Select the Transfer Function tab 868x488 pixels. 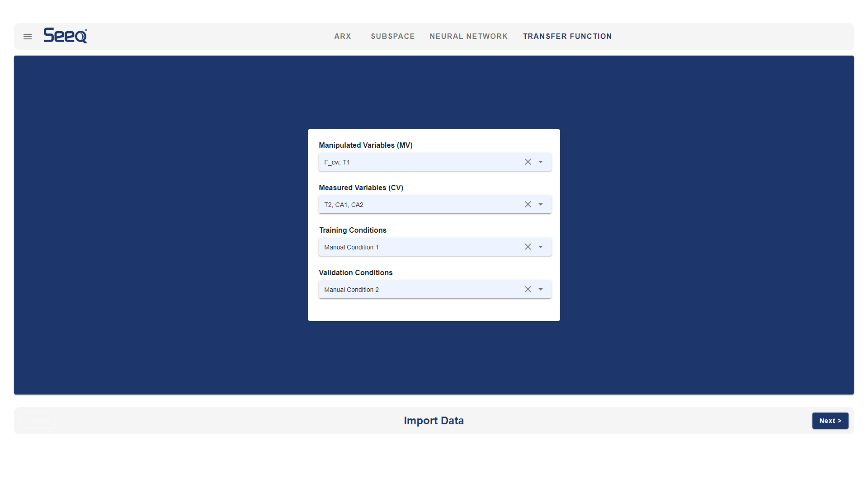coord(567,36)
